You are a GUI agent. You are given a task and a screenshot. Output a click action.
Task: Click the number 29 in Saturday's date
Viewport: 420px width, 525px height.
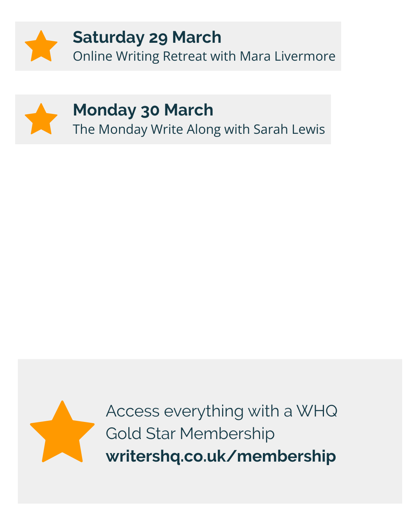158,38
